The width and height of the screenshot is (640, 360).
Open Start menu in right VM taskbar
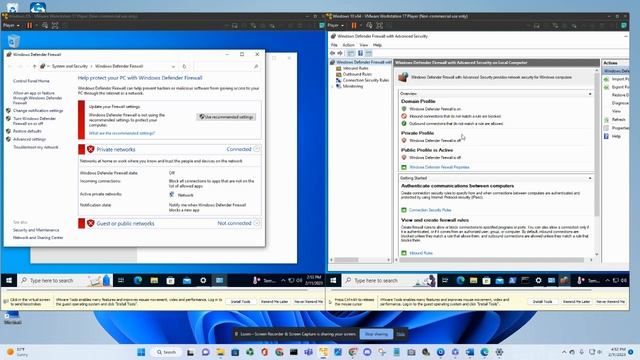click(333, 280)
